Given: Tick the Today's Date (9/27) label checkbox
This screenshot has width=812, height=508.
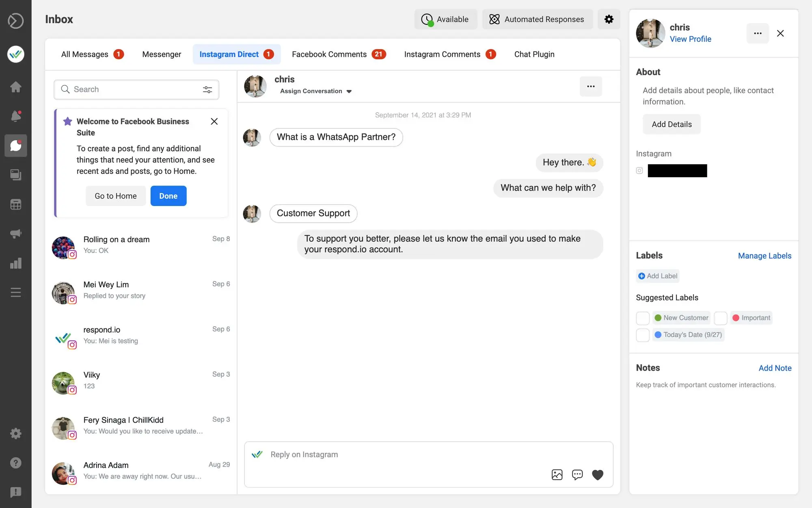Looking at the screenshot, I should 643,335.
